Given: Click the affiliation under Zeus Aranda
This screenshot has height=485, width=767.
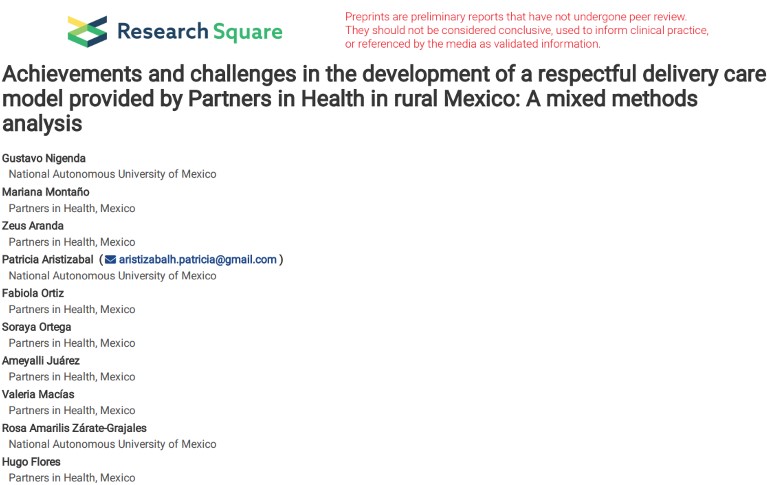Looking at the screenshot, I should point(72,242).
